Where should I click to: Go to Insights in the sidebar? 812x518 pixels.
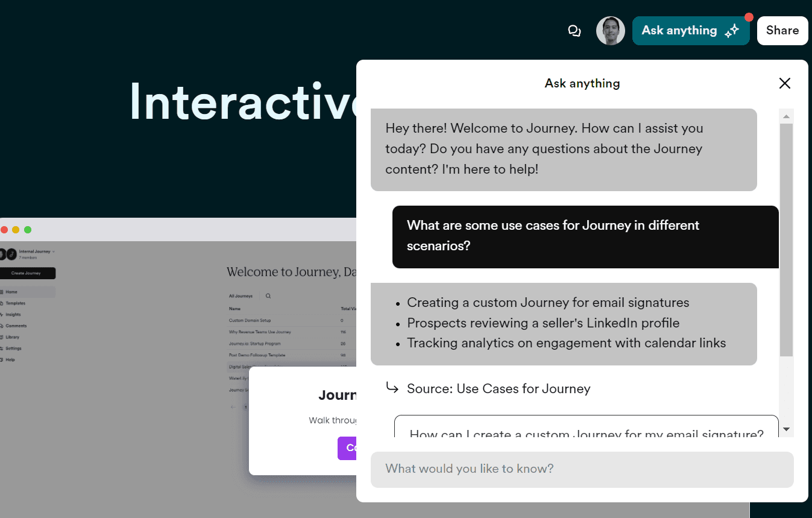click(x=13, y=315)
